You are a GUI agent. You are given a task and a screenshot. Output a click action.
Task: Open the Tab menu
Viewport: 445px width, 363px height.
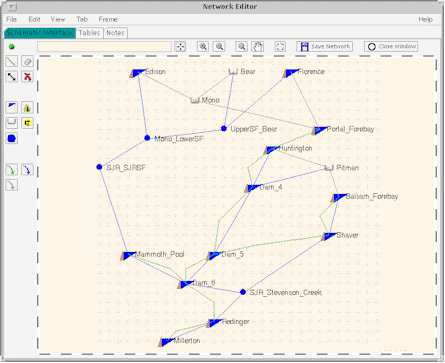coord(82,19)
